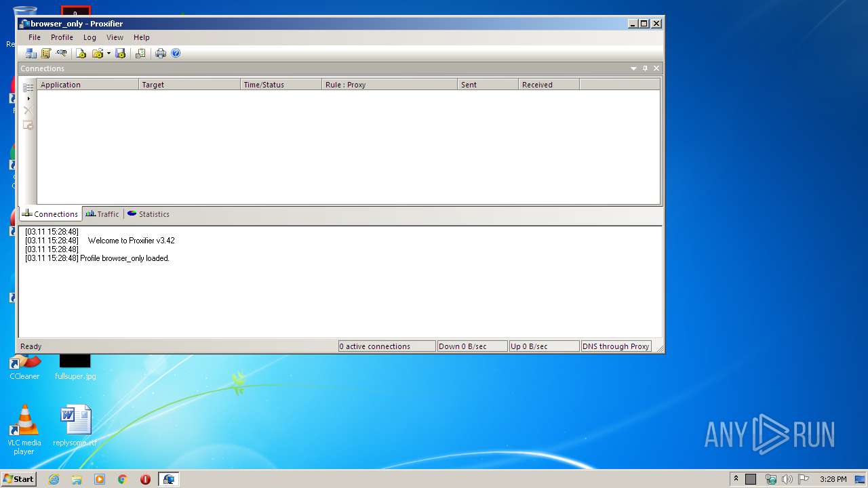Click 'DNS through Proxy' status field
Screen dimensions: 868x488
click(x=616, y=346)
